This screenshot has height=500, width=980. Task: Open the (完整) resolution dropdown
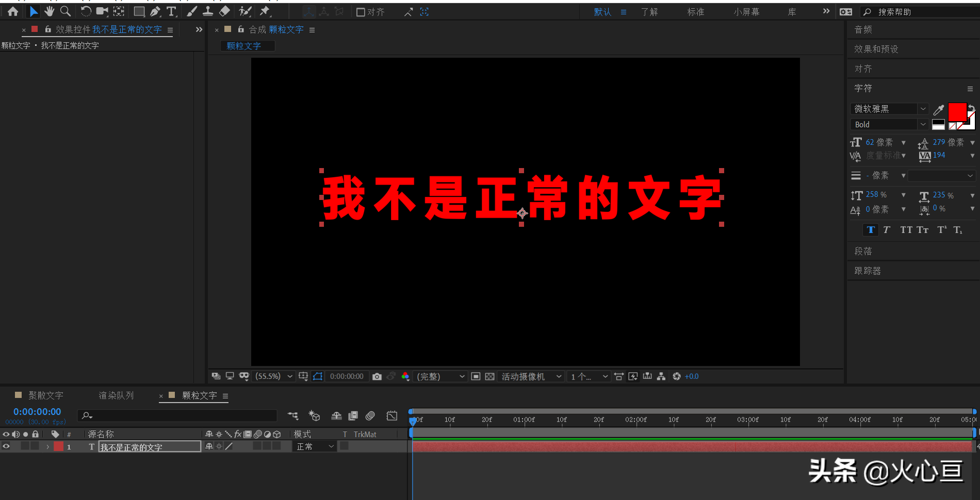coord(440,377)
